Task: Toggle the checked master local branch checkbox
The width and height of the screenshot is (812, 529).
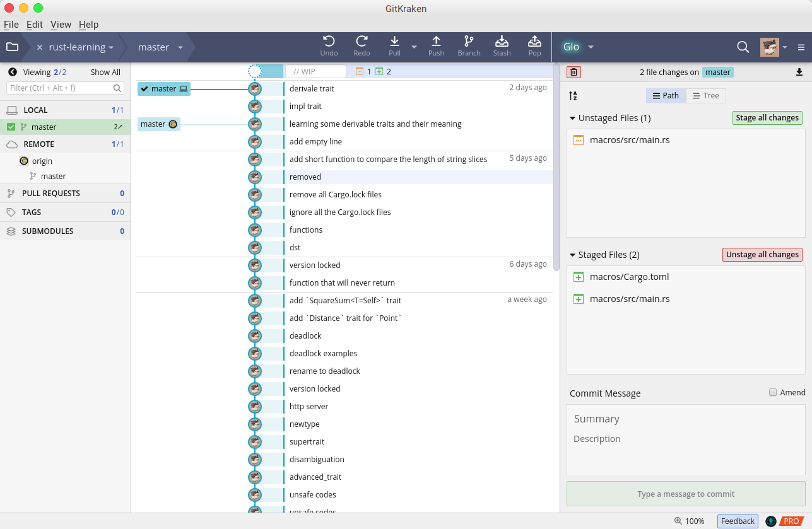Action: (11, 127)
